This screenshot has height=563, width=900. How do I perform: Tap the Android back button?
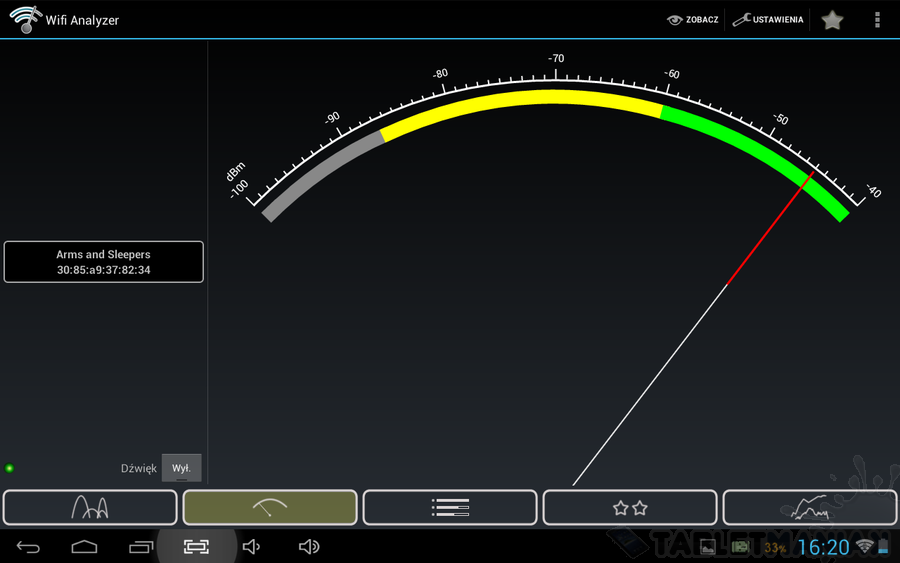tap(28, 547)
